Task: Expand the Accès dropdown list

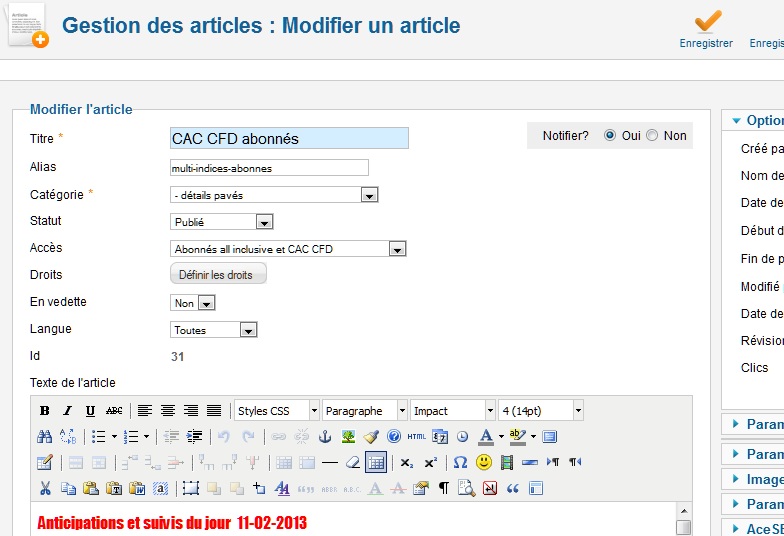Action: pyautogui.click(x=288, y=249)
